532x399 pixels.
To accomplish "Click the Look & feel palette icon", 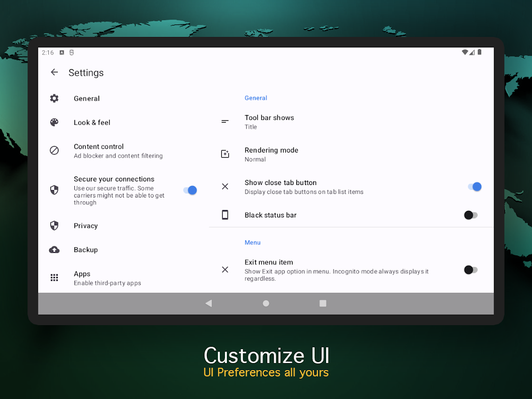I will click(54, 123).
